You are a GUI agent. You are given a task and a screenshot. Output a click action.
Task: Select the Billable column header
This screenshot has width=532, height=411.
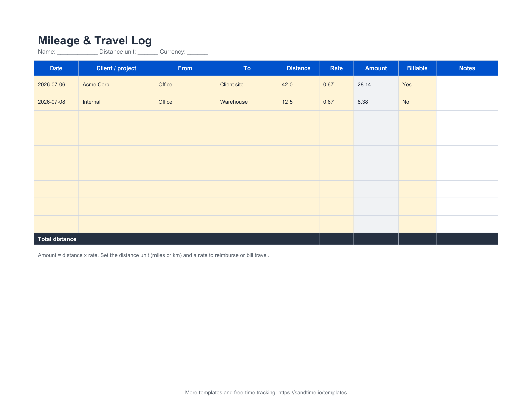pos(417,68)
